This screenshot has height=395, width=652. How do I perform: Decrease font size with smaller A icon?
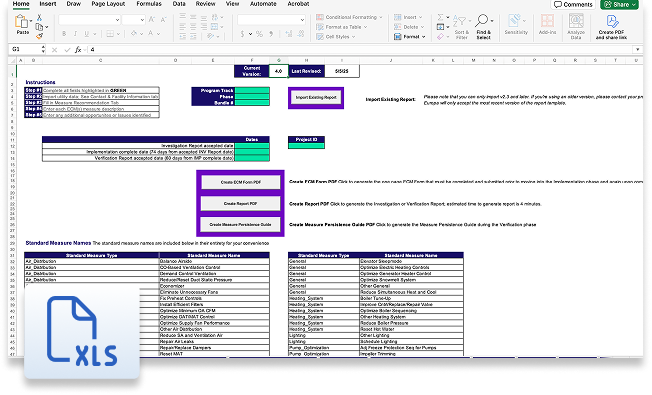(163, 20)
